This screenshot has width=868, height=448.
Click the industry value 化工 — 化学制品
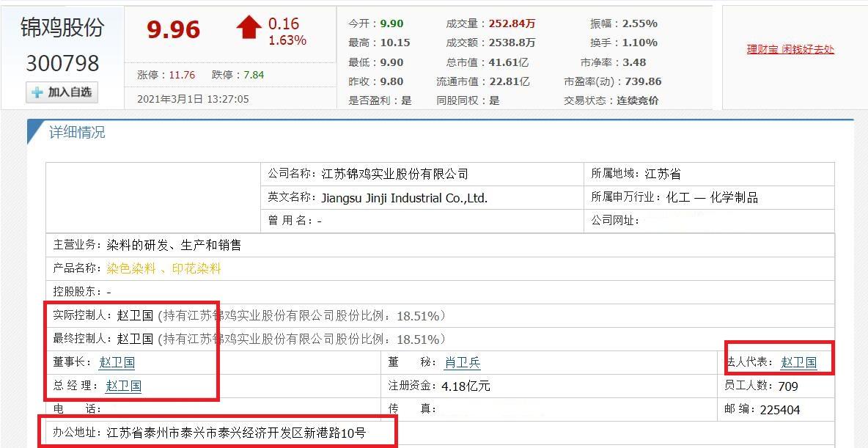click(713, 198)
